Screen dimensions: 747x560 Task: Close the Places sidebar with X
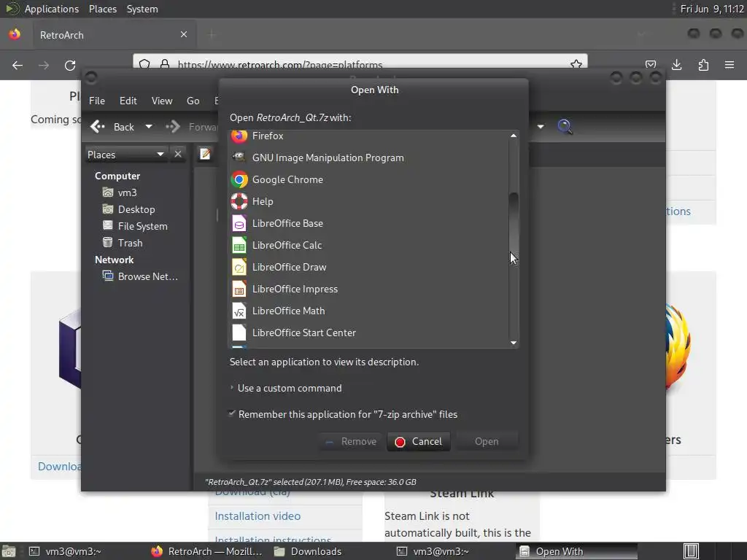(x=178, y=155)
